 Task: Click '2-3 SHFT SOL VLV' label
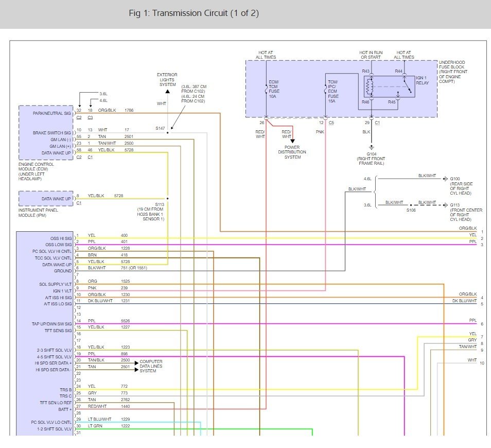(x=54, y=350)
